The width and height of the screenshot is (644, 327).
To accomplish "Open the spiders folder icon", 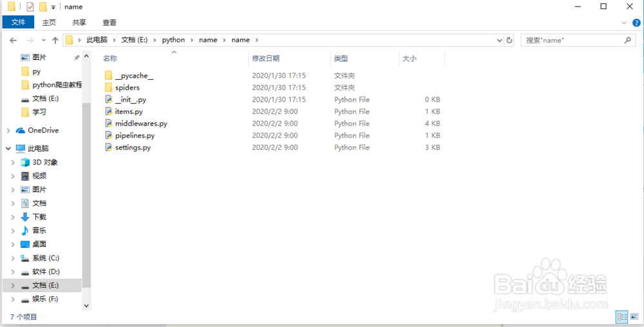I will click(x=108, y=88).
